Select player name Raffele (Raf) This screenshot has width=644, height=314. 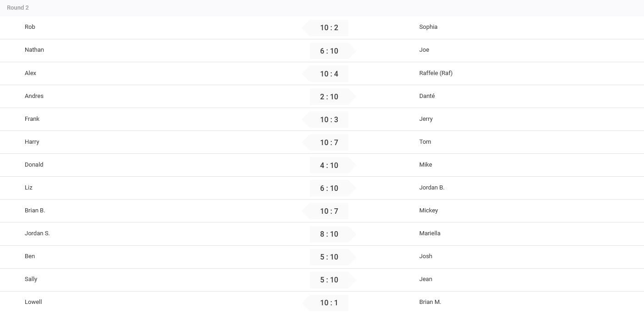[x=436, y=73]
